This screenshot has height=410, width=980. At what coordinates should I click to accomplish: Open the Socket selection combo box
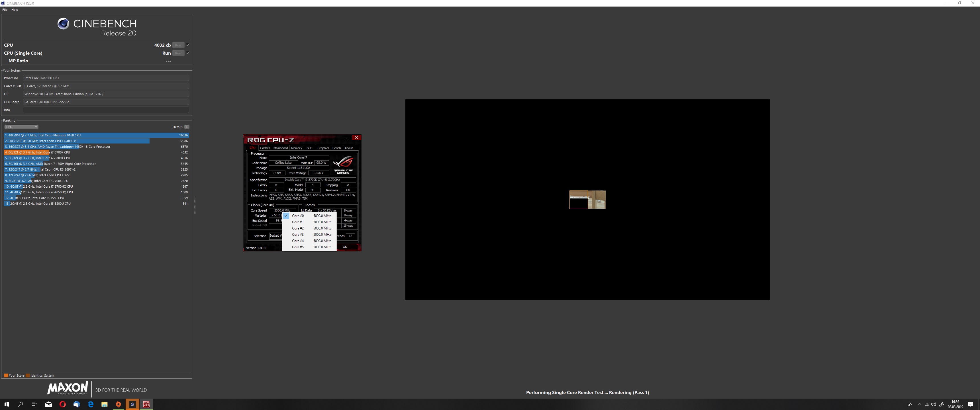click(x=275, y=236)
